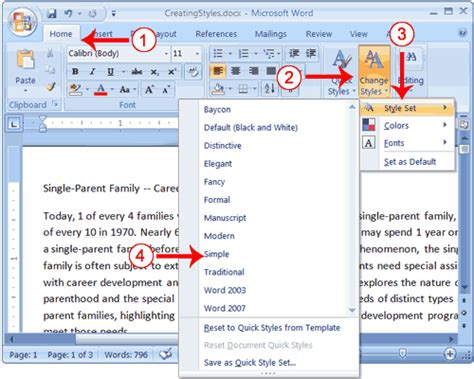
Task: Center the text
Action: coord(236,71)
